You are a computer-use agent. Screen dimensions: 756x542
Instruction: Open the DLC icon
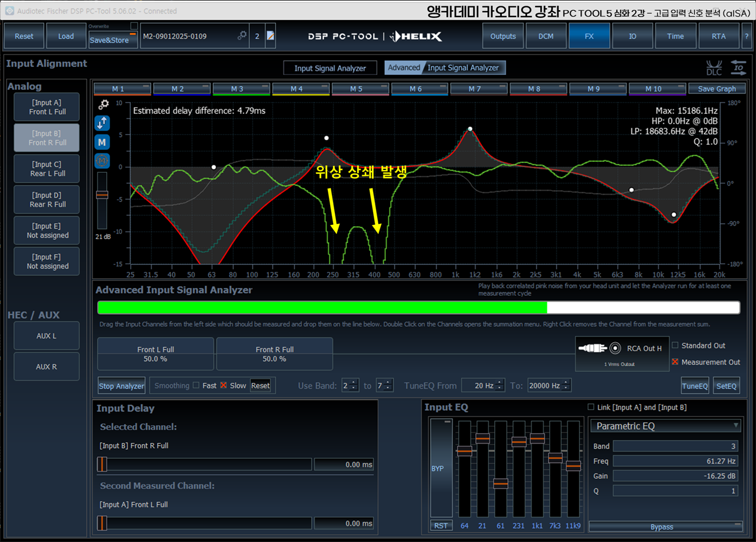(714, 68)
